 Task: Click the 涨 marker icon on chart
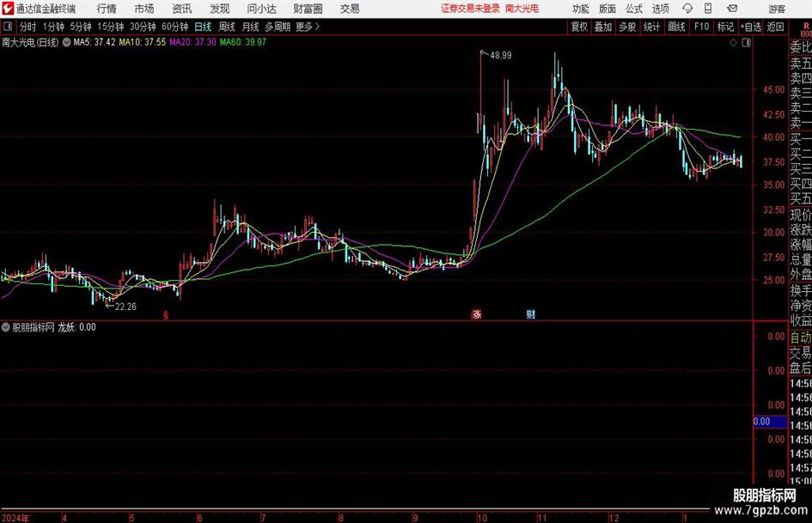tap(476, 313)
